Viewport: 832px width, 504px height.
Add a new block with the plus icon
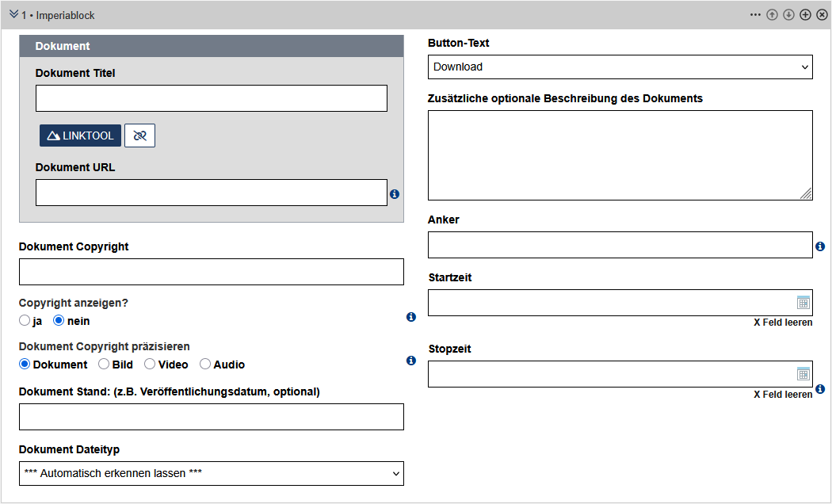pyautogui.click(x=806, y=13)
